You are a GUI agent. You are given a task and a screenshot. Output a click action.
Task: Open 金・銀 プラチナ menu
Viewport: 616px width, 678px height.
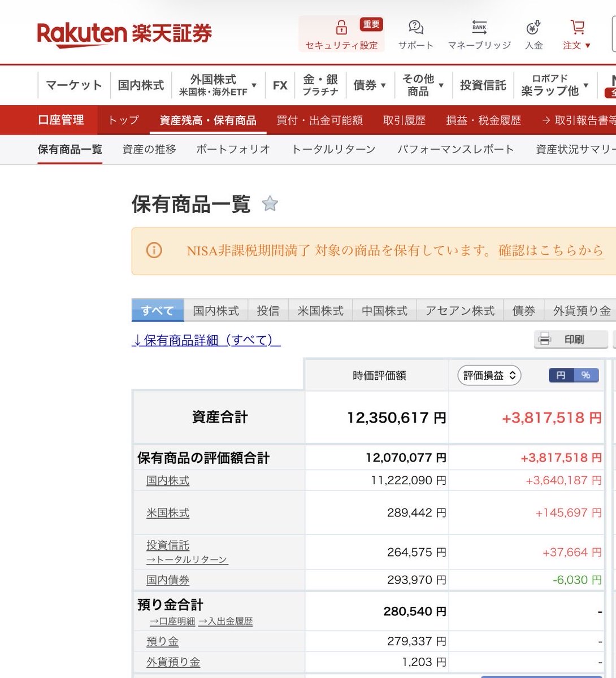pos(320,85)
